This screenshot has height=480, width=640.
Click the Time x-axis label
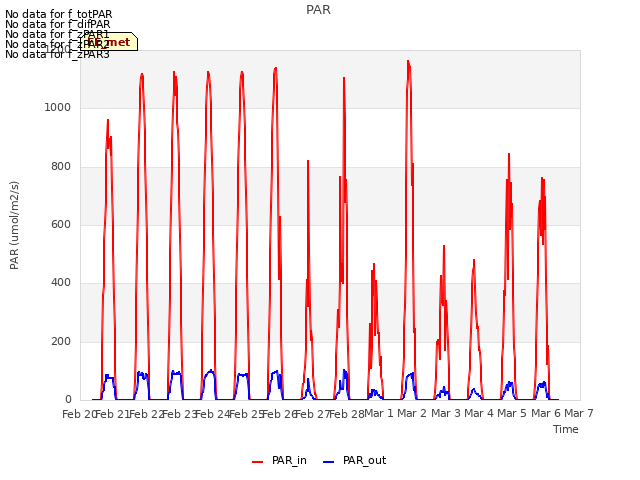(x=566, y=429)
